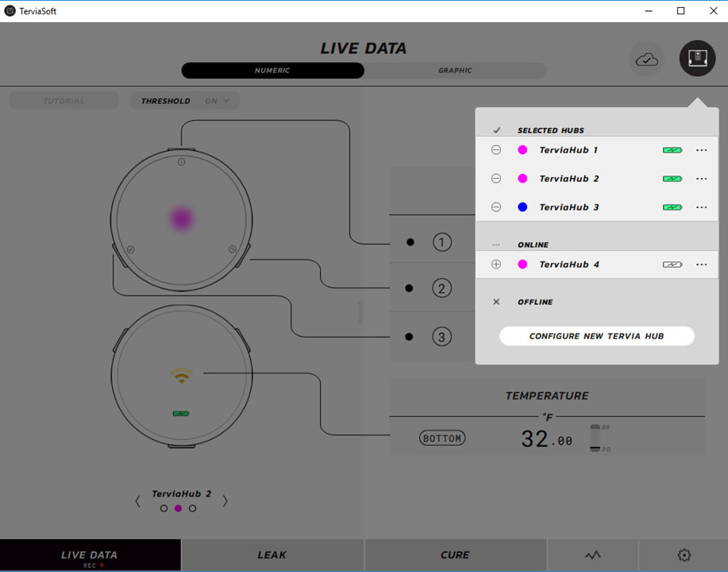Select TerviaHub 2 name in list
This screenshot has height=572, width=728.
click(x=569, y=179)
